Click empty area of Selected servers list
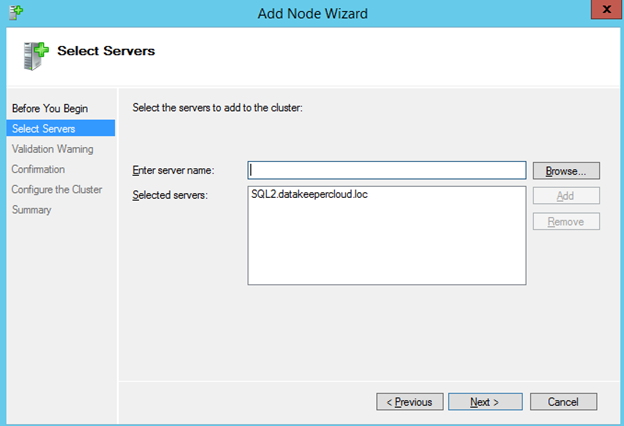Image resolution: width=624 pixels, height=426 pixels. point(386,250)
